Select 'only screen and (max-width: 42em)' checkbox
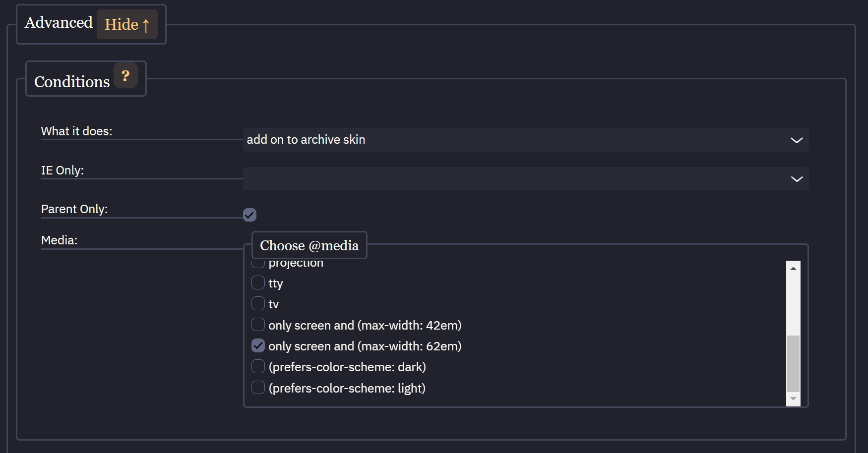Image resolution: width=868 pixels, height=453 pixels. [258, 325]
